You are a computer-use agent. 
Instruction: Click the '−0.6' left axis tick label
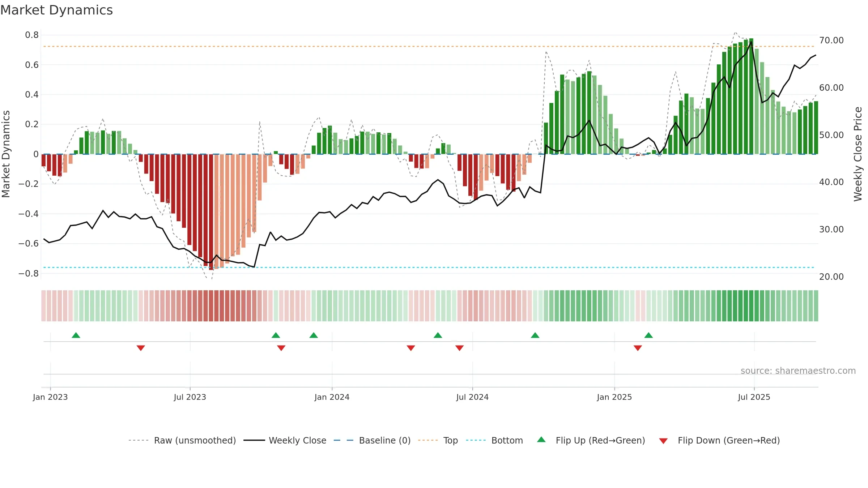tap(29, 244)
